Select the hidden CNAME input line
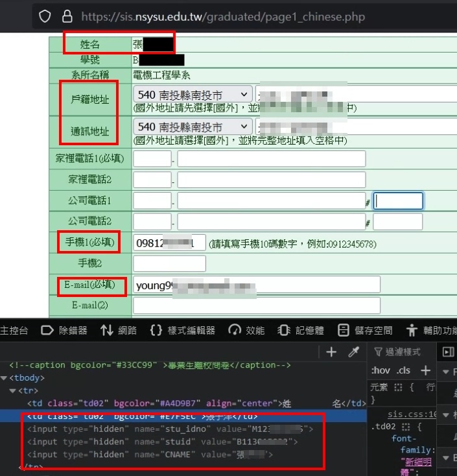 tap(150, 455)
